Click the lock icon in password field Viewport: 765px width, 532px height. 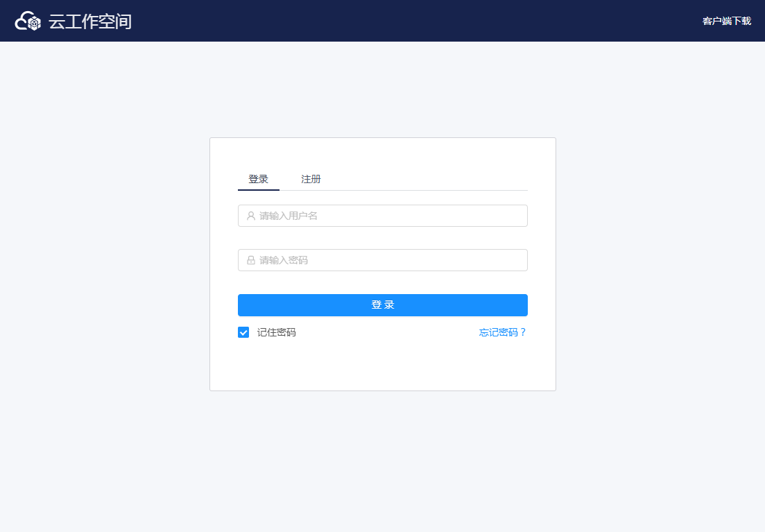251,260
